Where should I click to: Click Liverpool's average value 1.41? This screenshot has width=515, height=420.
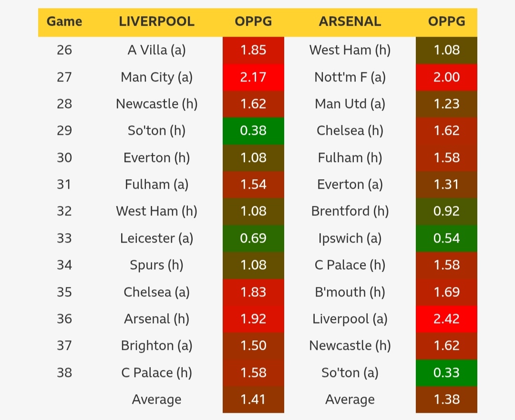click(x=253, y=400)
